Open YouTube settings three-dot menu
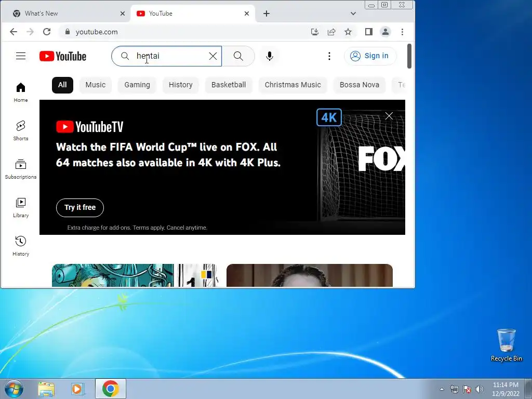Image resolution: width=532 pixels, height=399 pixels. (x=329, y=56)
